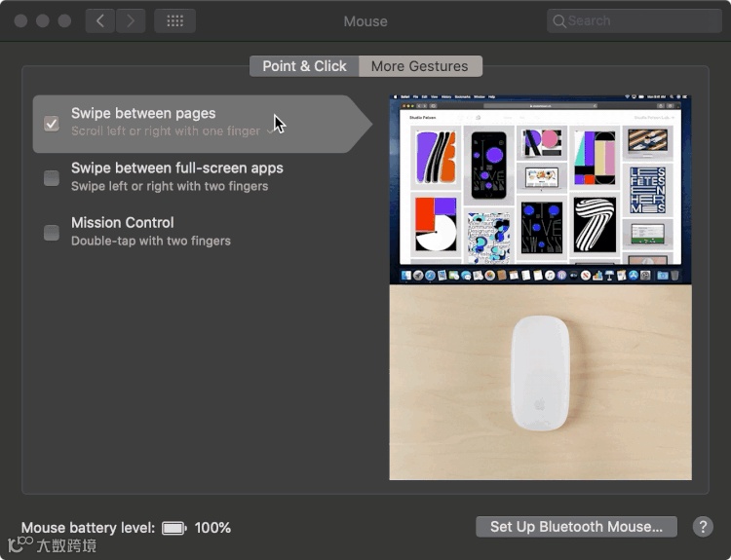
Task: Focus the Search field
Action: tap(635, 21)
